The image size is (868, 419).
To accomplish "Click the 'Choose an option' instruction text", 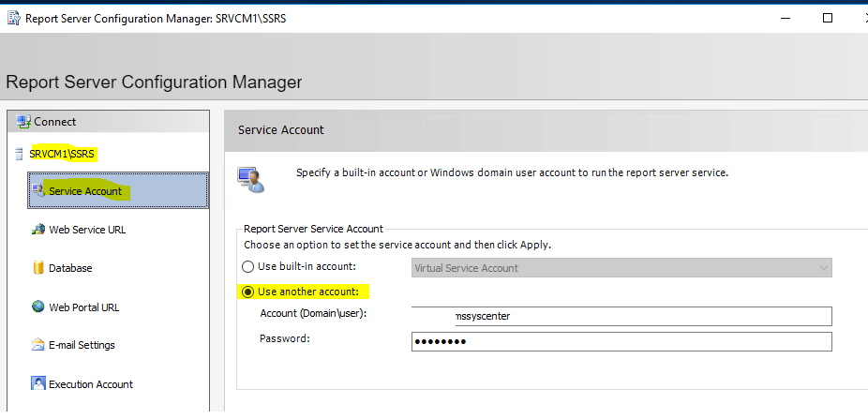I will coord(397,244).
